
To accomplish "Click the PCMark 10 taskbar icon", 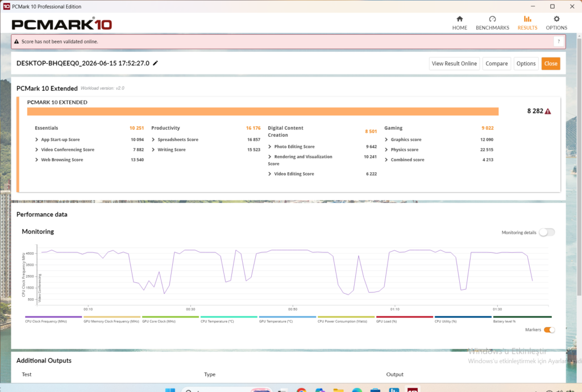I will pyautogui.click(x=413, y=390).
